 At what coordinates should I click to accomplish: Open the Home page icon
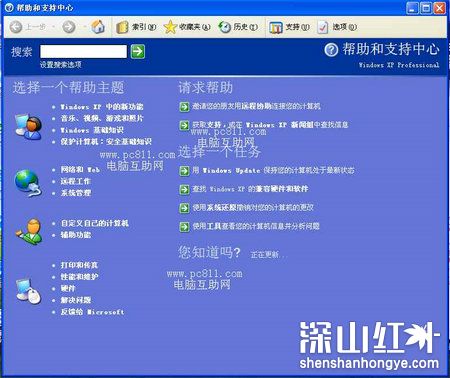click(x=98, y=26)
